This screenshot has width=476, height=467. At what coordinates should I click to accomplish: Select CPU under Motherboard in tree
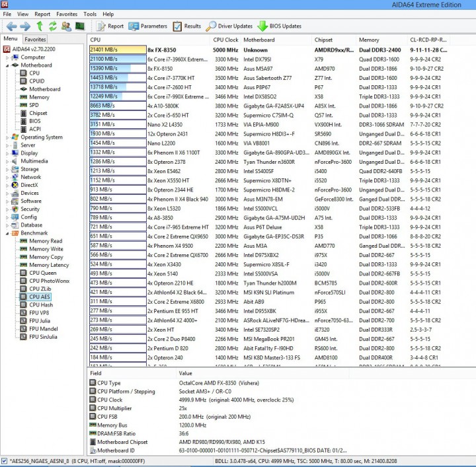pos(30,73)
